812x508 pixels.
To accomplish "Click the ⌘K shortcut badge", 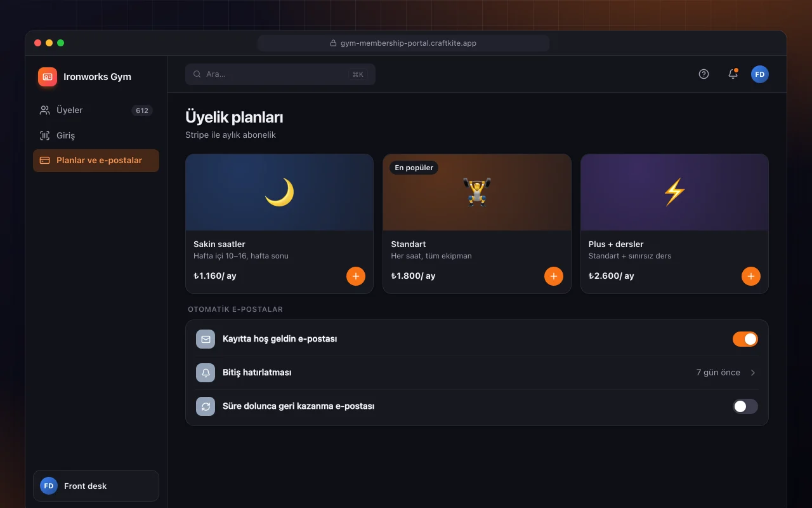I will click(x=358, y=74).
